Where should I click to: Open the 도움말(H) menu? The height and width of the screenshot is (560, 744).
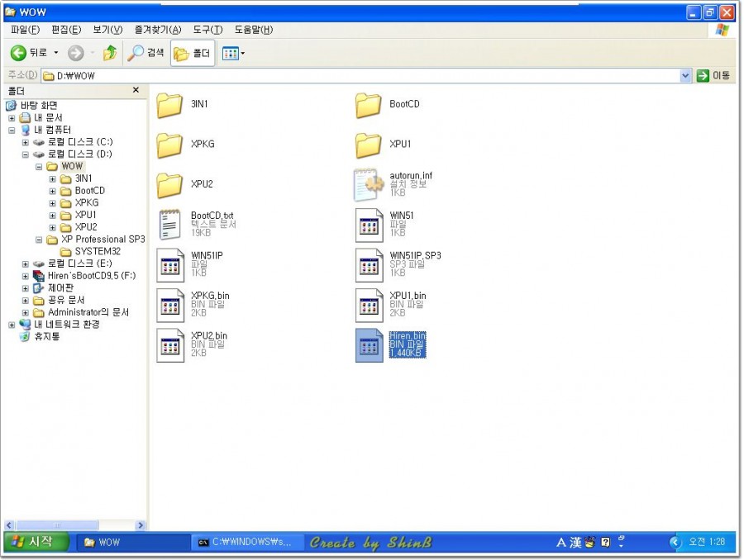click(254, 30)
